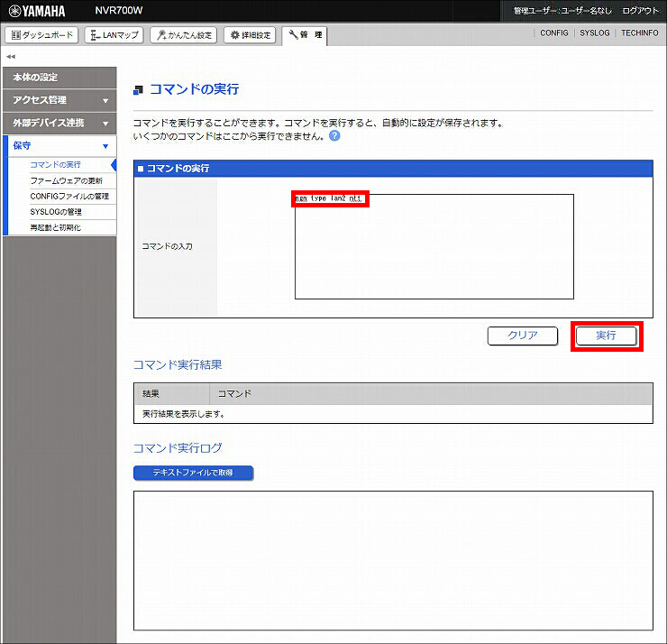Click the テキストファイルで取得 button

194,473
